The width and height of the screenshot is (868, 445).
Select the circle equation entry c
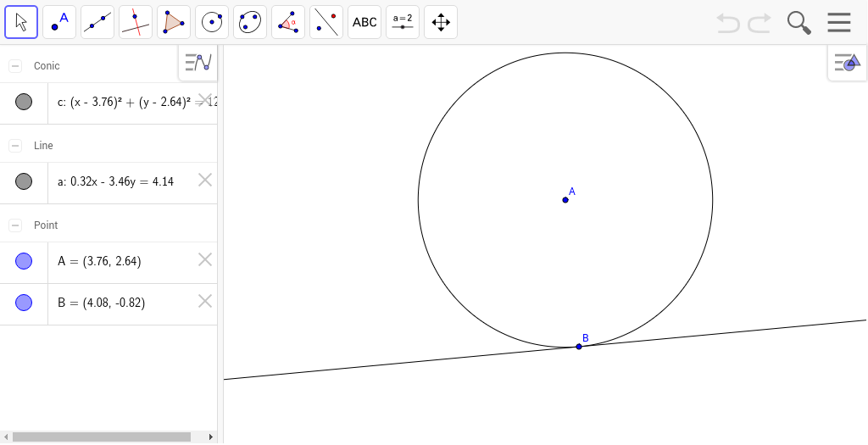click(x=133, y=103)
